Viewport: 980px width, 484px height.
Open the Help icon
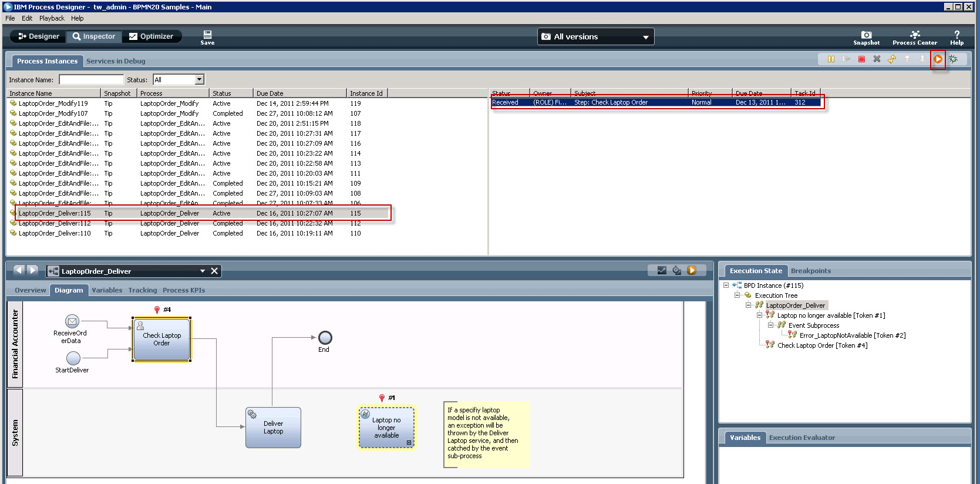[957, 38]
